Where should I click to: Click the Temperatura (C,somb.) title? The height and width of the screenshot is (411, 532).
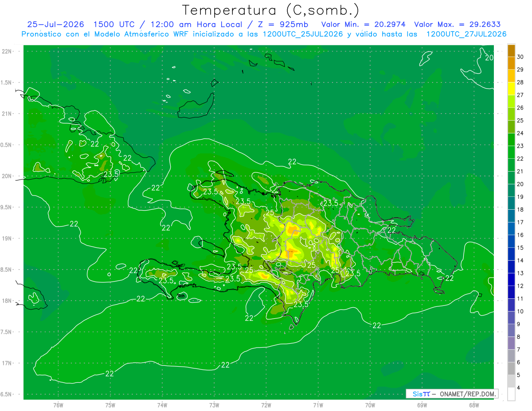click(x=270, y=10)
